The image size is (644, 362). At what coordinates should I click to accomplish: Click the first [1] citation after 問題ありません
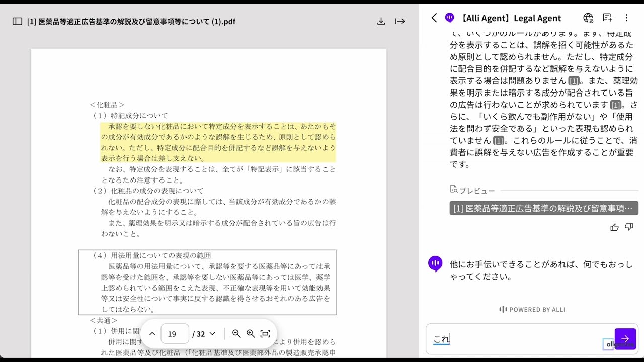[x=574, y=81]
